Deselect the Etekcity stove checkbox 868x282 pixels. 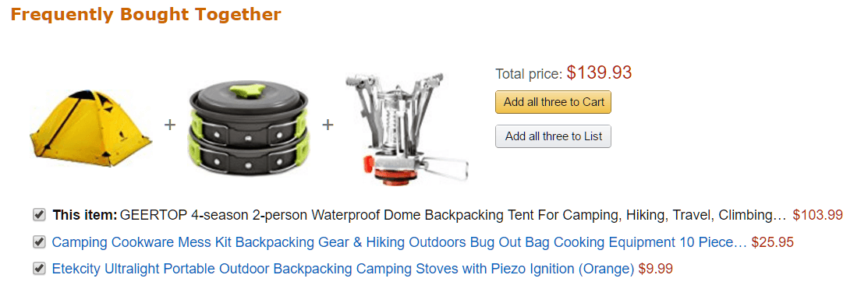point(39,269)
